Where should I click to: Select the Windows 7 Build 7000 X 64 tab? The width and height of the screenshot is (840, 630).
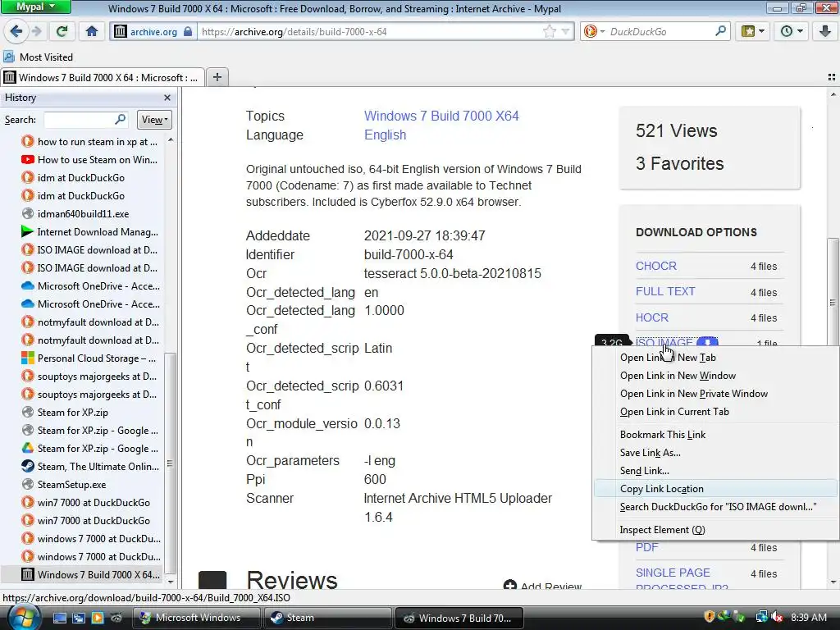click(x=103, y=78)
